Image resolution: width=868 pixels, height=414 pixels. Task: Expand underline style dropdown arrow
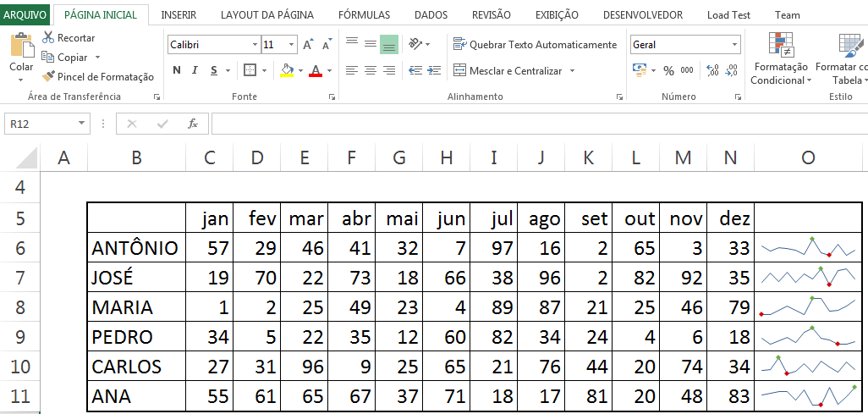pos(228,70)
